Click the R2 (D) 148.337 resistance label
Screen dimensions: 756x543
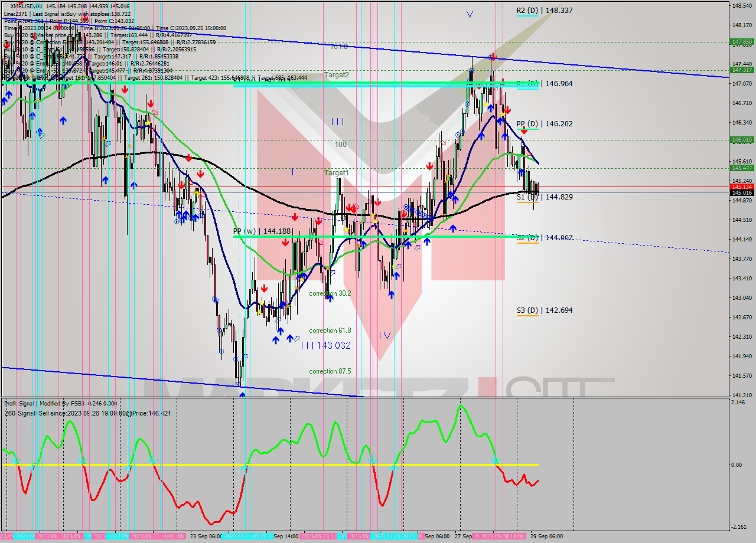click(x=545, y=11)
